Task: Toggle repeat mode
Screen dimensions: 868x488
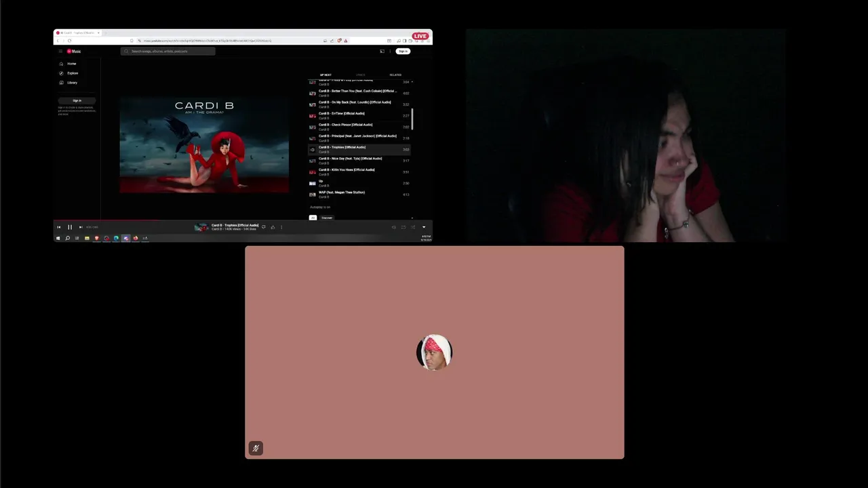Action: click(403, 227)
